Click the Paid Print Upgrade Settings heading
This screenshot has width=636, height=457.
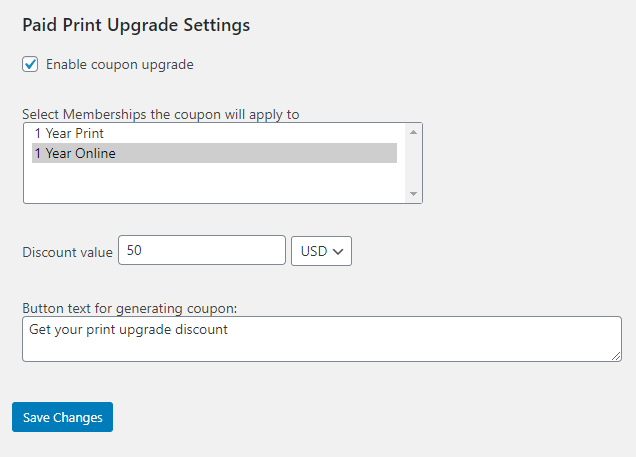point(136,25)
